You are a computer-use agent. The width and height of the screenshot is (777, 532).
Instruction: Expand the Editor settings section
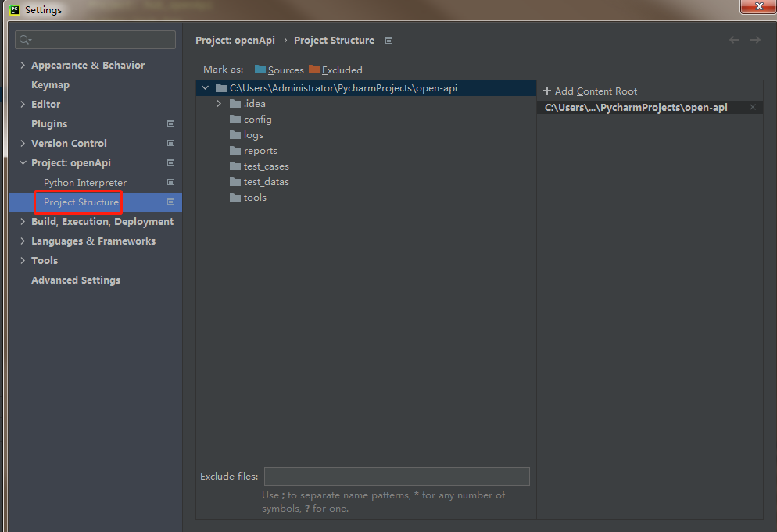(23, 104)
